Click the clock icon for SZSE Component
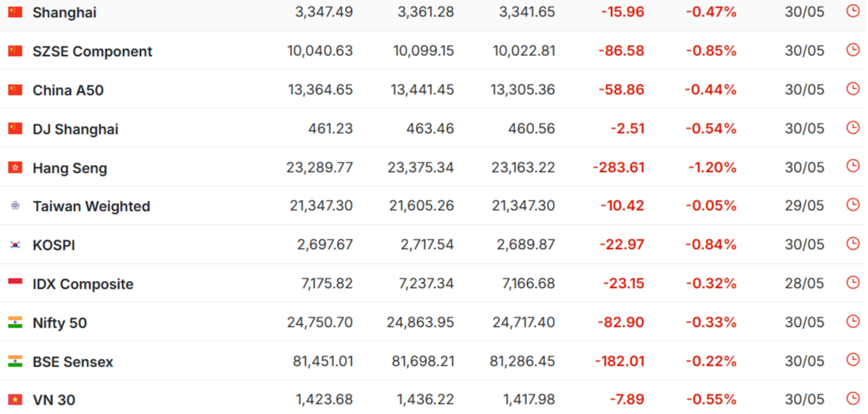868x414 pixels. coord(852,50)
